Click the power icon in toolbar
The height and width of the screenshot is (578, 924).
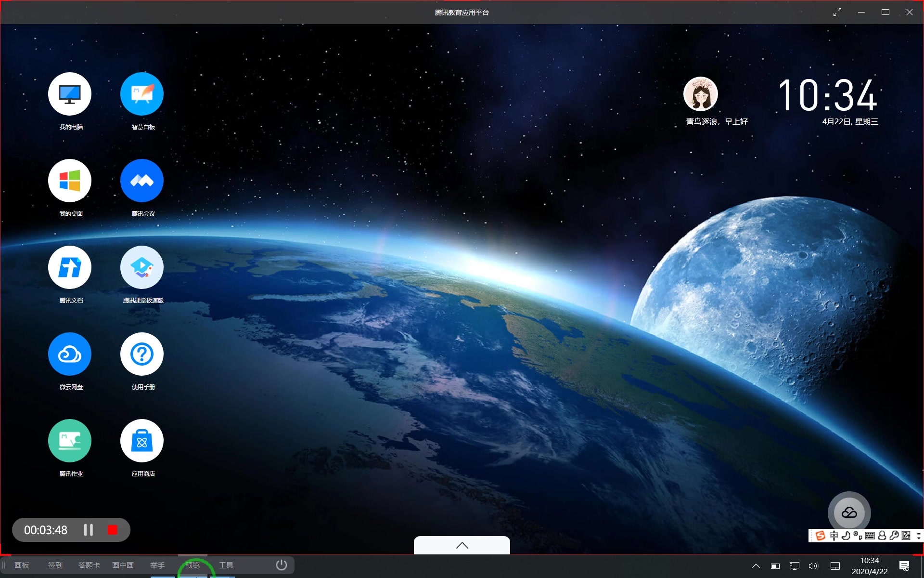point(282,565)
